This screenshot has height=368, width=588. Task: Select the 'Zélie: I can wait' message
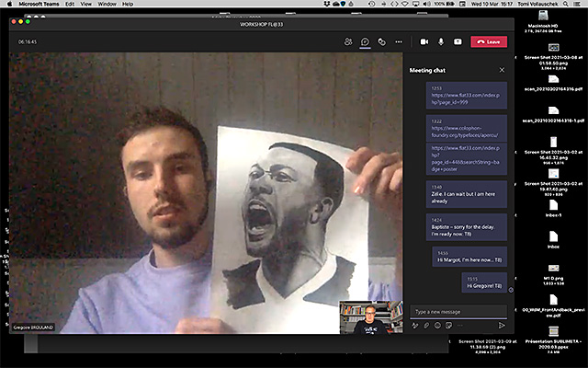(467, 194)
